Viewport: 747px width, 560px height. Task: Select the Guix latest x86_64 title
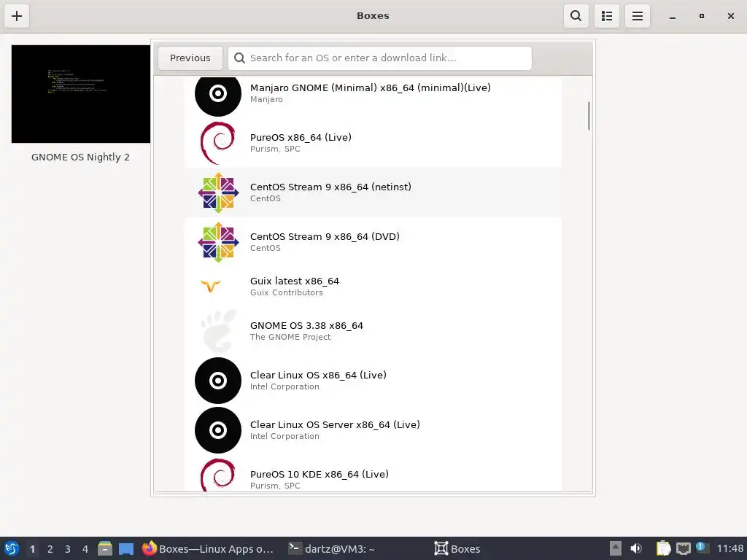coord(295,281)
